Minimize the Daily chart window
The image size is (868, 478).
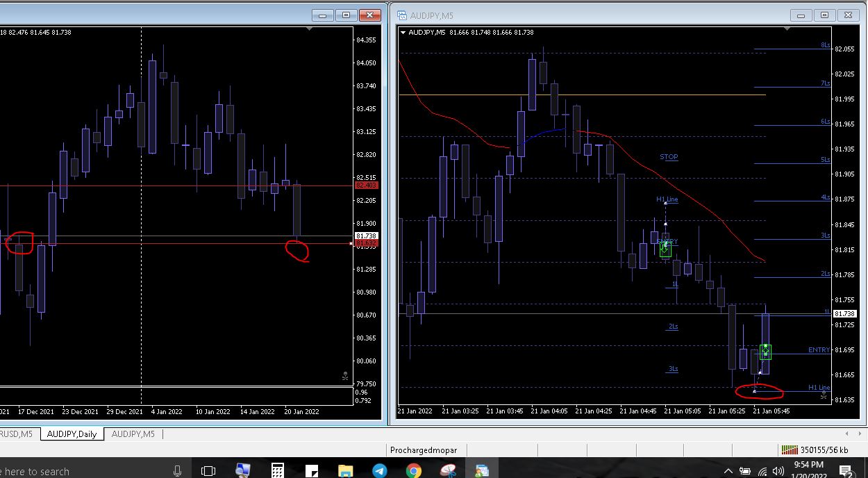(x=323, y=15)
